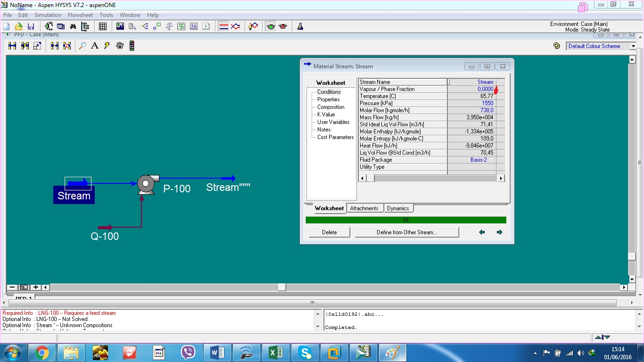Click the Stream Name value cell
This screenshot has width=644, height=362.
[x=472, y=82]
